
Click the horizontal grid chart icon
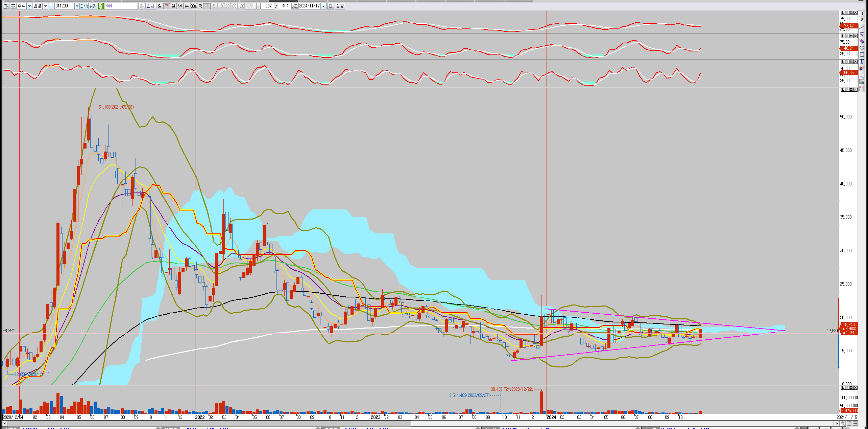pos(855,423)
